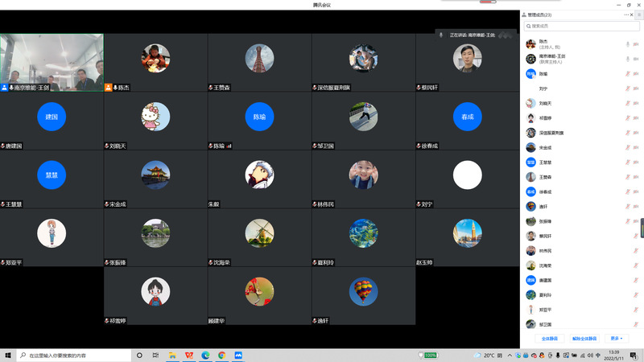Click 蔡民轩 portrait avatar in grid
This screenshot has height=362, width=644.
coord(468,58)
